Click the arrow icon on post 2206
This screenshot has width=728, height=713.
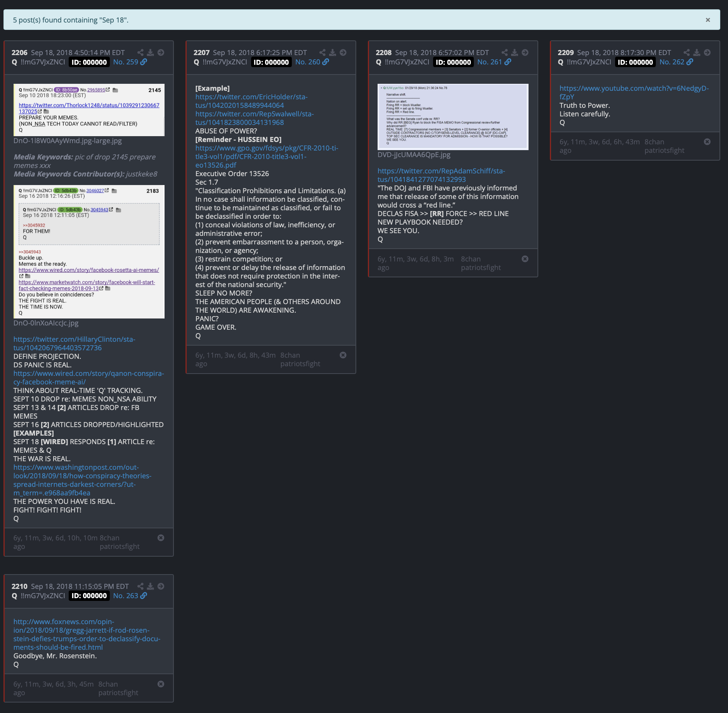pos(161,52)
